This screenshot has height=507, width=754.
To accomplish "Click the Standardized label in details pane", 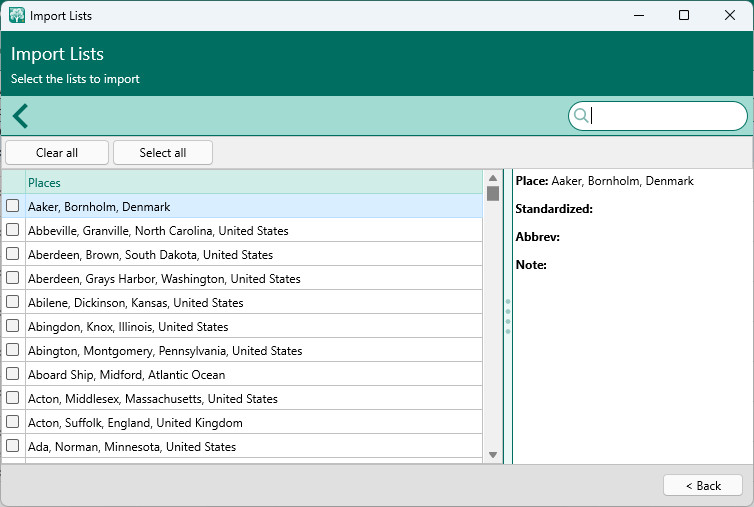I will [554, 209].
